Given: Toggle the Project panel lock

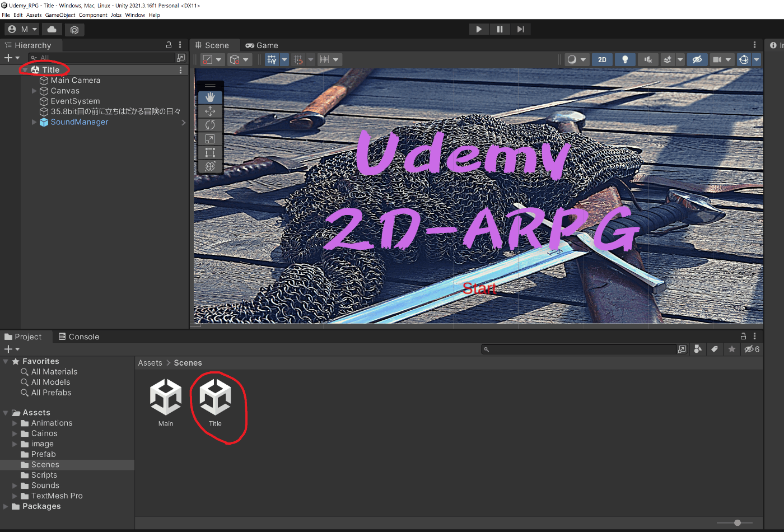Looking at the screenshot, I should (744, 336).
